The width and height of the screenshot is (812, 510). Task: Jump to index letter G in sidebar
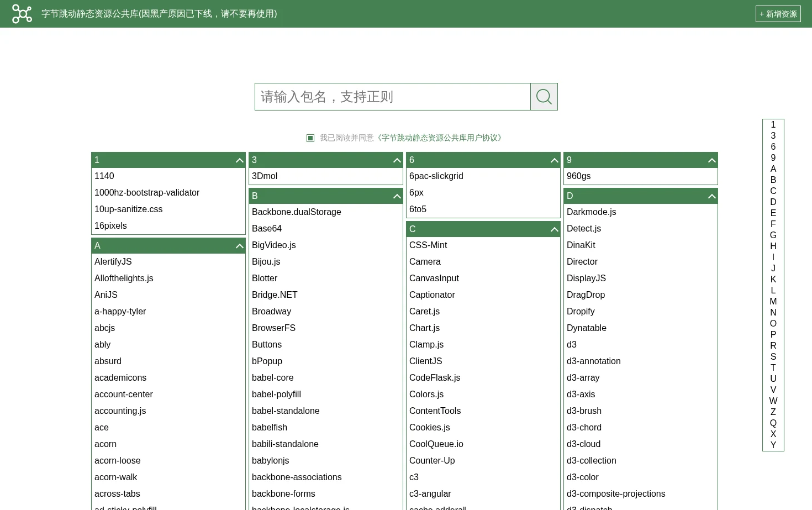[773, 235]
